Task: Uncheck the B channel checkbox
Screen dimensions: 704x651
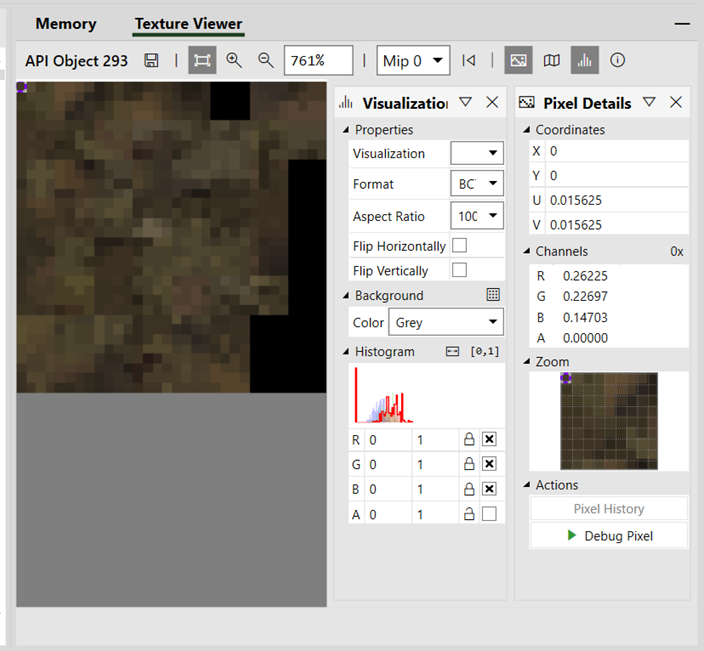Action: point(489,488)
